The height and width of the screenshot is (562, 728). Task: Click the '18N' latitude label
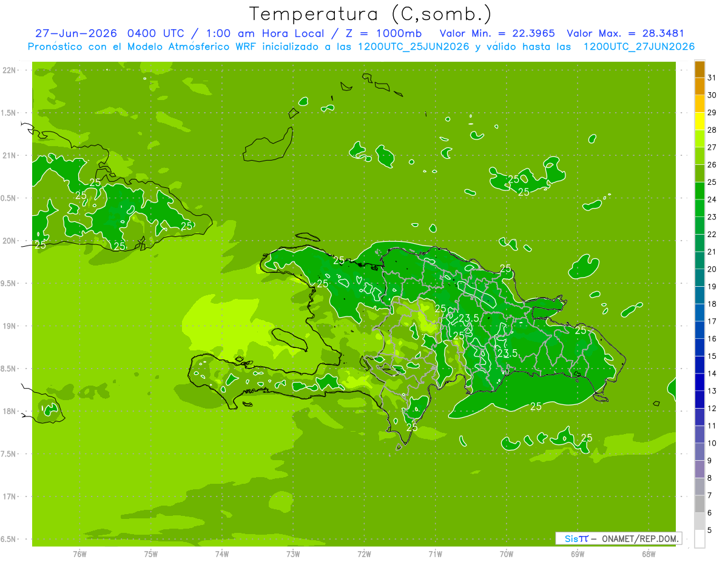[x=9, y=411]
